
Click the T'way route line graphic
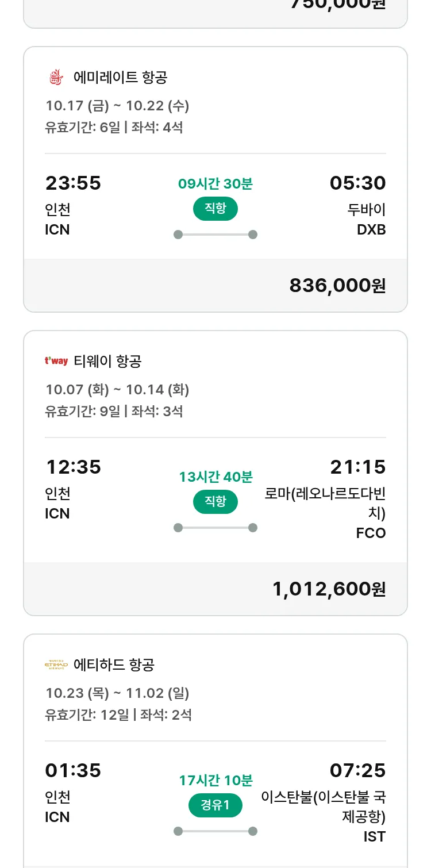[215, 528]
